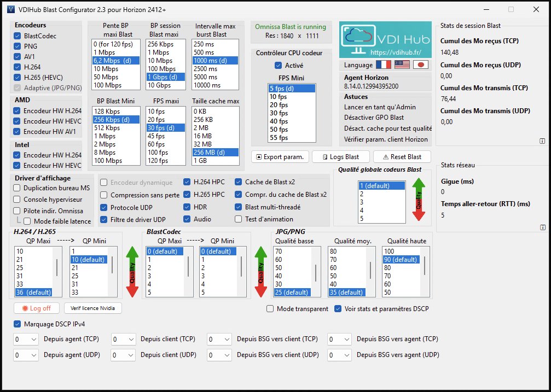Select the Japanese flag language icon
The width and height of the screenshot is (551, 392).
coord(420,65)
